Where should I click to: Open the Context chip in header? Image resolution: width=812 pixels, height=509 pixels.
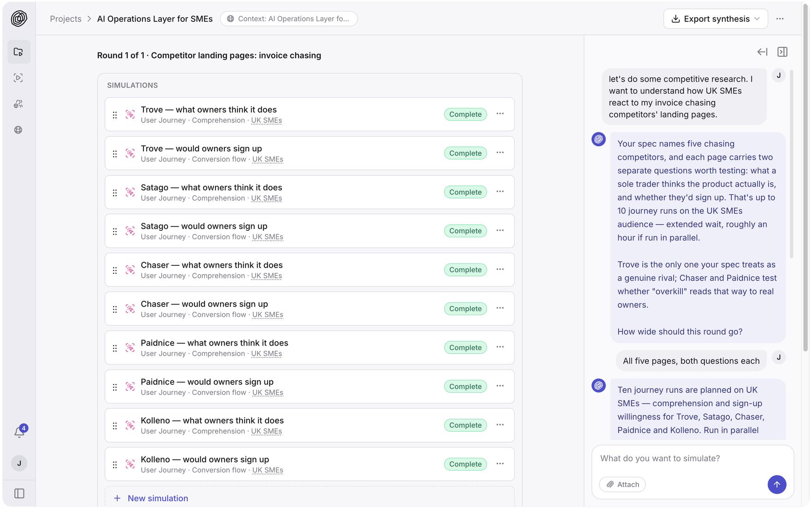point(289,19)
